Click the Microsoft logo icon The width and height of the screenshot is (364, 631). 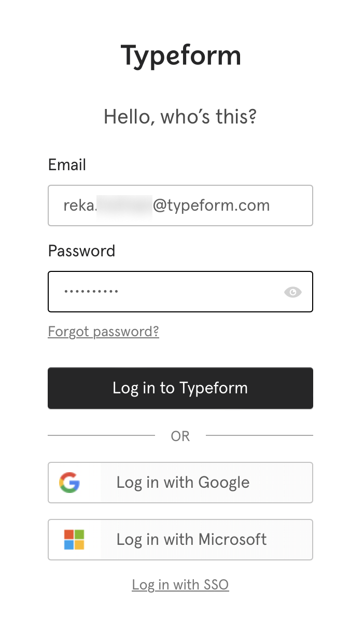74,540
